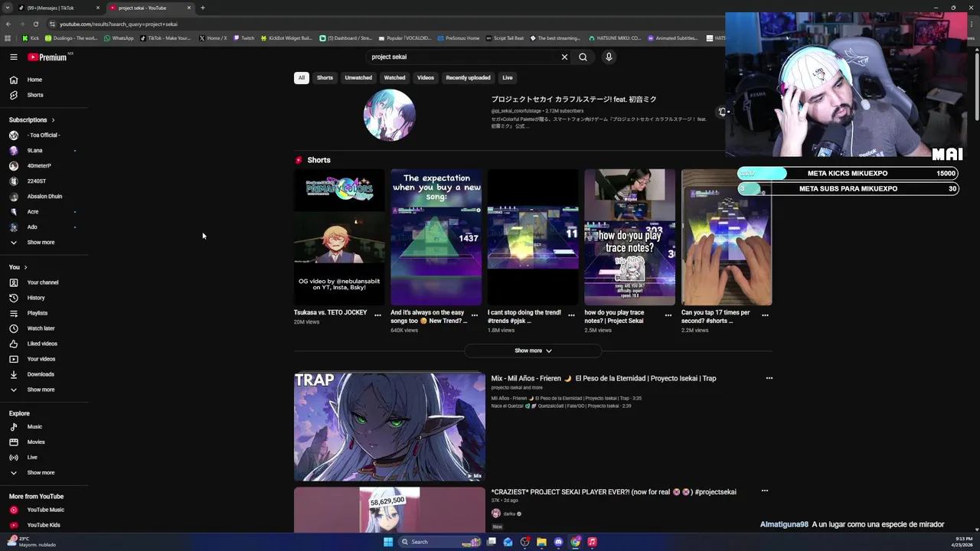Viewport: 980px width, 551px height.
Task: Open the WhatsApp bookmark
Action: pos(119,37)
